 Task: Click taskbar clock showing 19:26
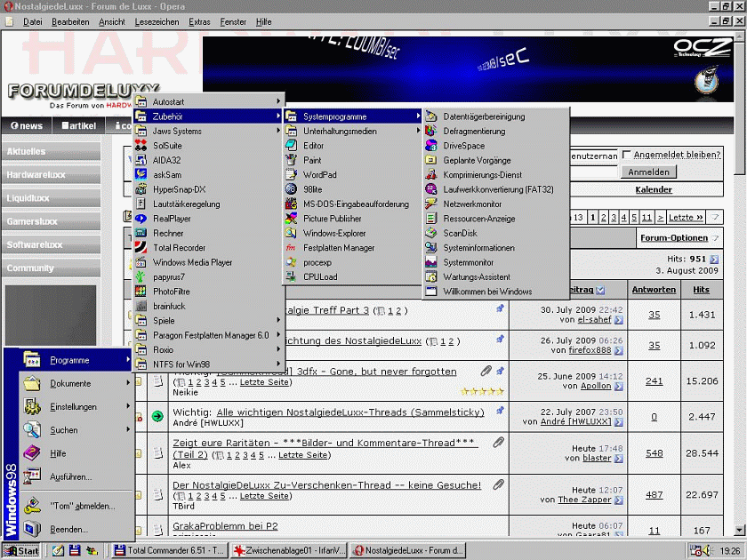click(730, 551)
